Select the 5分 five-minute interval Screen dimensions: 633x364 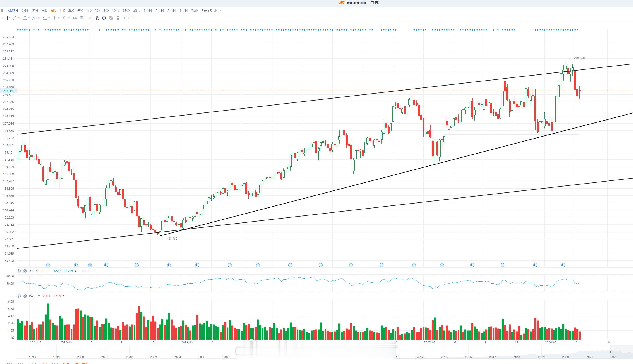coord(106,11)
